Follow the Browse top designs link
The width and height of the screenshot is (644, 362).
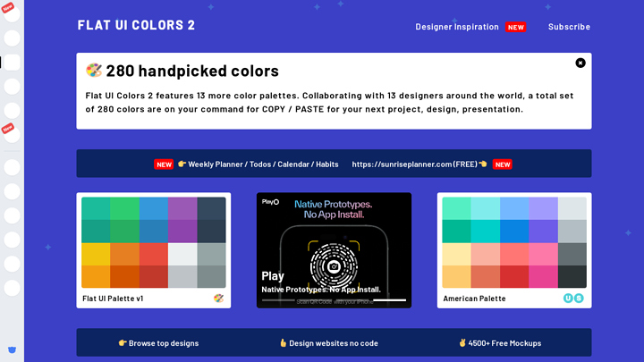[x=158, y=343]
